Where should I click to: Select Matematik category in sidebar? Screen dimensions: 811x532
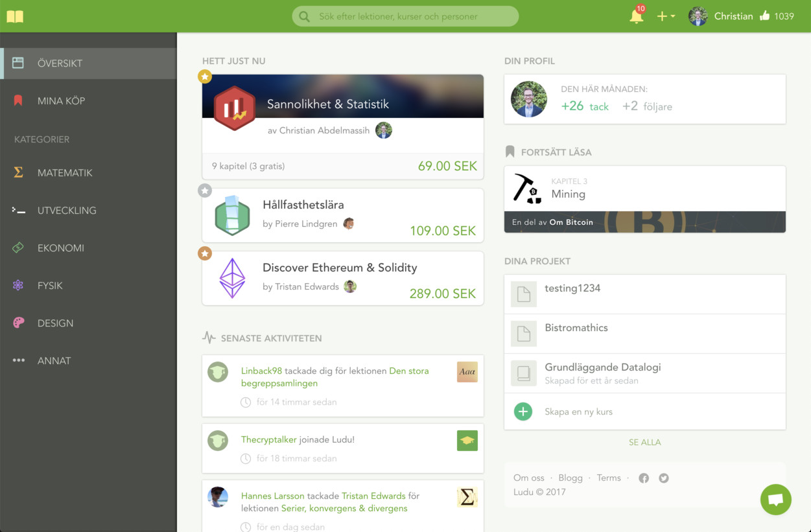tap(64, 173)
